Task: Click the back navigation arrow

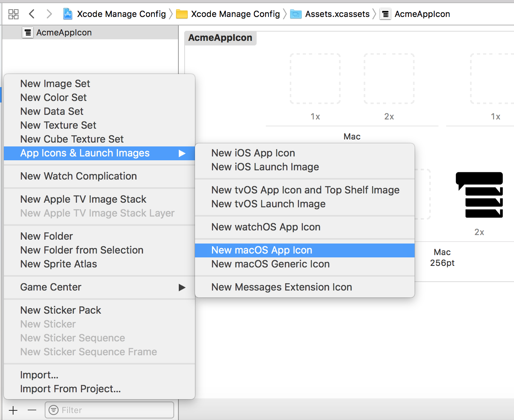Action: click(32, 14)
